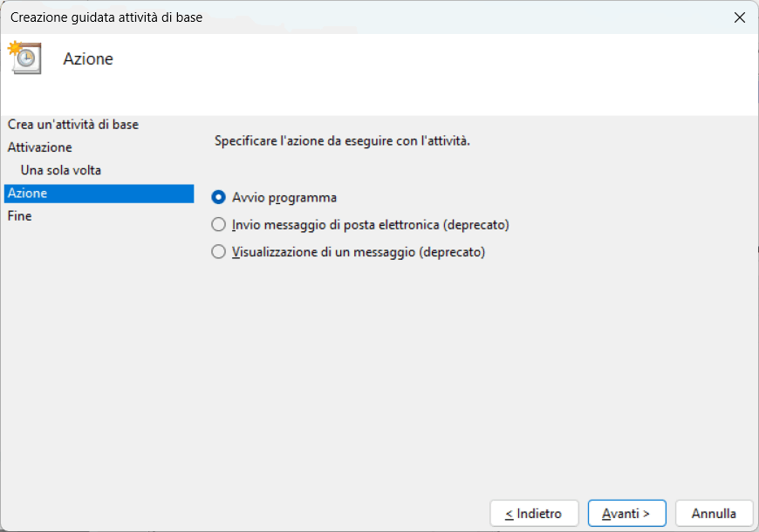This screenshot has width=759, height=532.
Task: Click the Avvio programma label text
Action: tap(284, 198)
